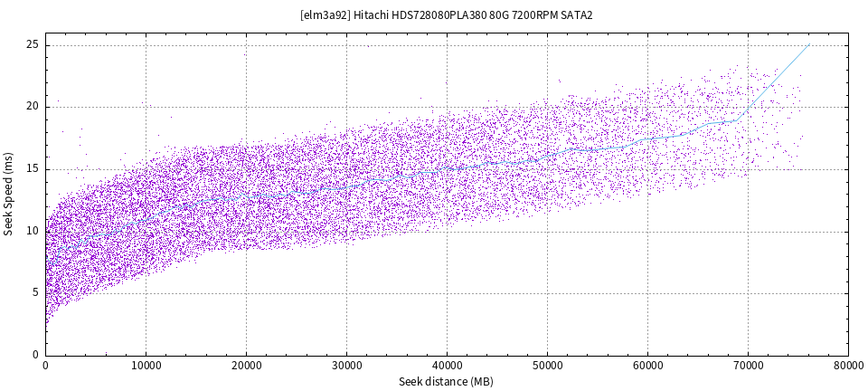This screenshot has height=391, width=868.
Task: Click the 25 tick label on y-axis
Action: [33, 45]
